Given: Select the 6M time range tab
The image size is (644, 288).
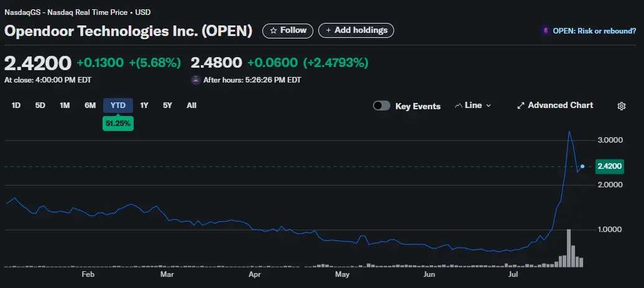Looking at the screenshot, I should point(90,106).
